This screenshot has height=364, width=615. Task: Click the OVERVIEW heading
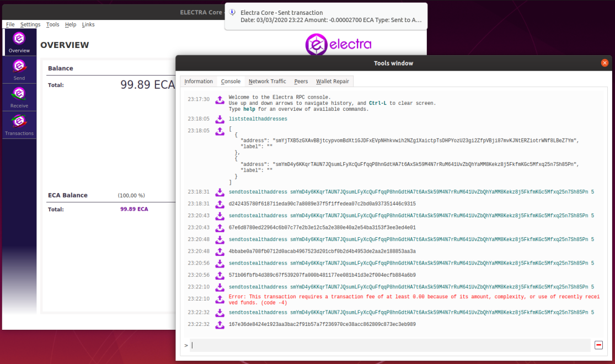tap(65, 45)
